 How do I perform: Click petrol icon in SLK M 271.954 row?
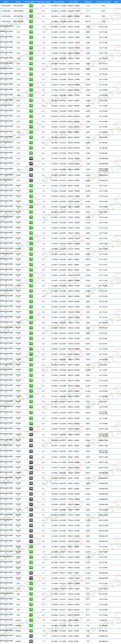pyautogui.click(x=31, y=589)
